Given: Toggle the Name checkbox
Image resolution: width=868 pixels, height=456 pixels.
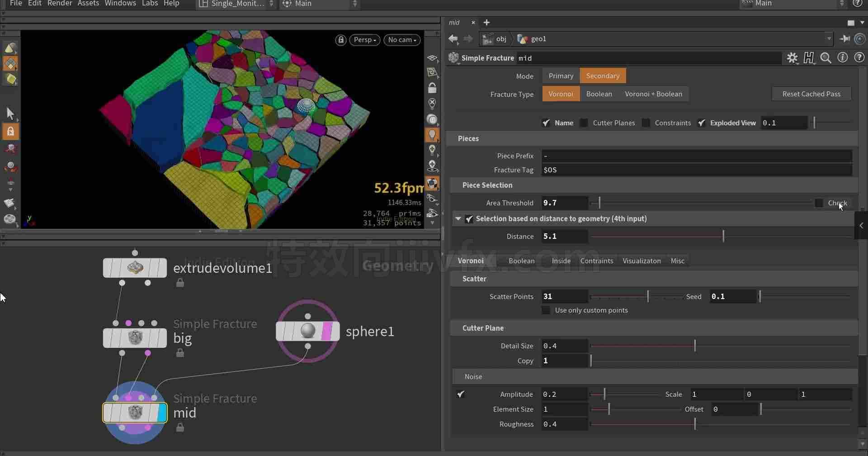Looking at the screenshot, I should click(546, 123).
